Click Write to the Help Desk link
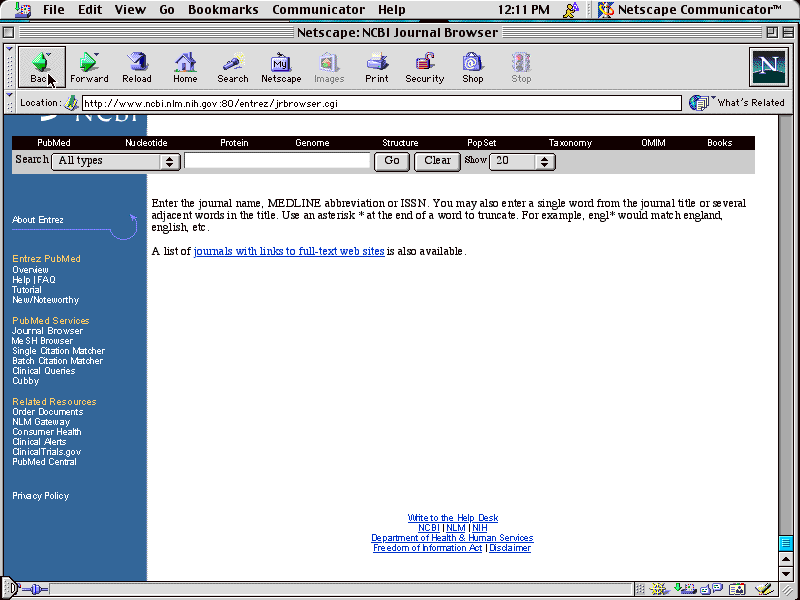The width and height of the screenshot is (800, 600). pyautogui.click(x=453, y=518)
